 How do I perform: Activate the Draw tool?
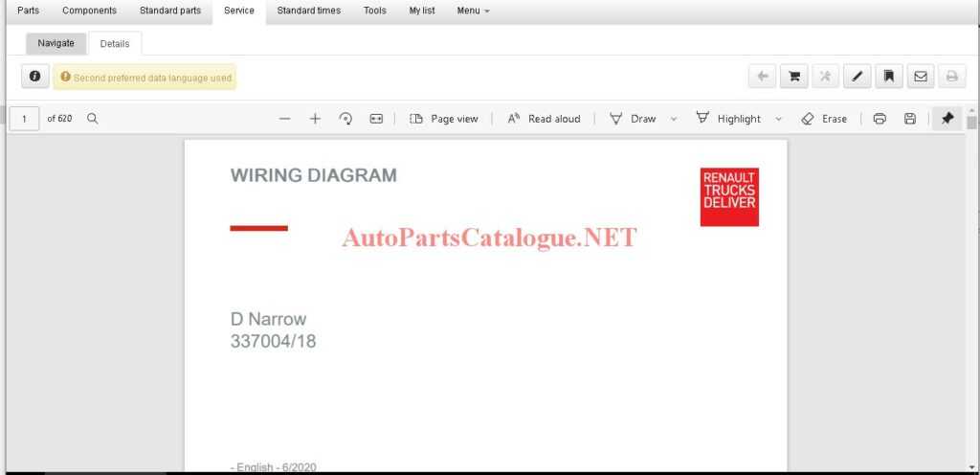[x=634, y=119]
